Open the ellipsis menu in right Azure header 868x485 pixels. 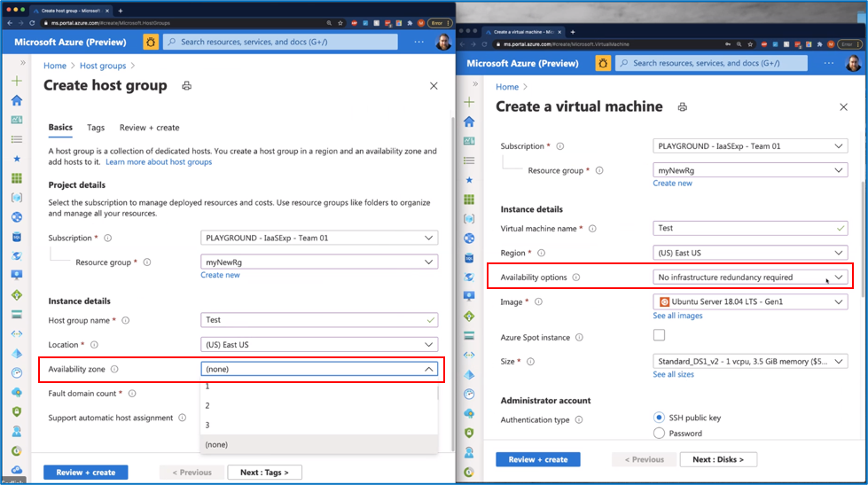(829, 63)
